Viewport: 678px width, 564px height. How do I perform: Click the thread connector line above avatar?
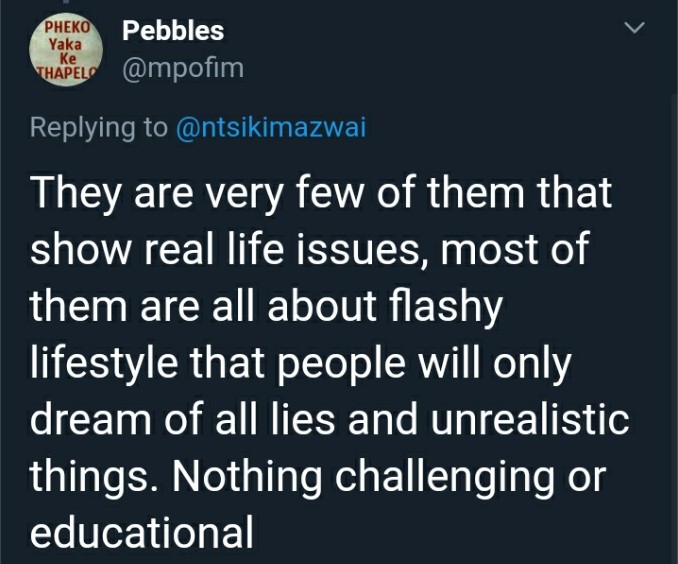[66, 1]
